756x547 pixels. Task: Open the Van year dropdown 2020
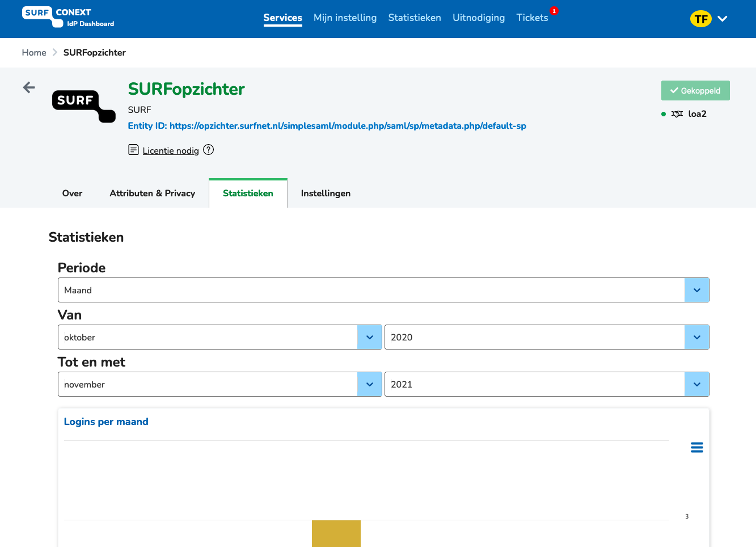pyautogui.click(x=547, y=337)
